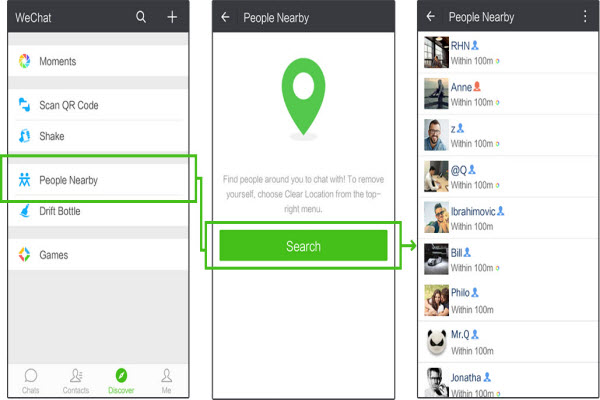The width and height of the screenshot is (600, 400).
Task: Click the gender icon next to @Q
Action: tap(472, 169)
